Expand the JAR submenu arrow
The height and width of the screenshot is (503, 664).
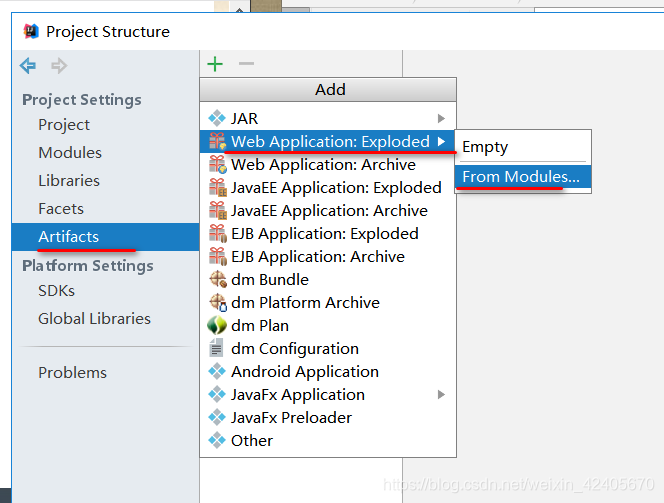(441, 118)
